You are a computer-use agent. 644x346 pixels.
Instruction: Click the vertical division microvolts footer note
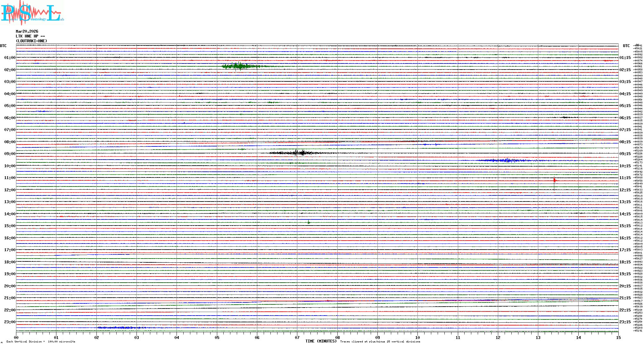41,342
